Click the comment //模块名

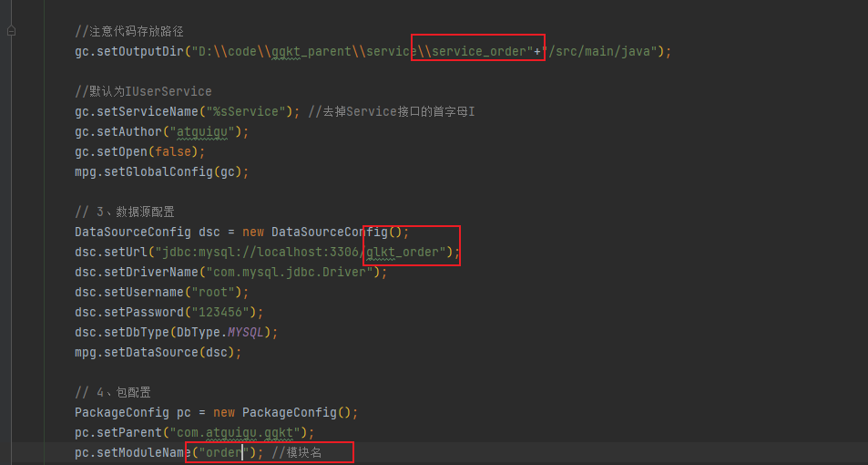coord(297,453)
